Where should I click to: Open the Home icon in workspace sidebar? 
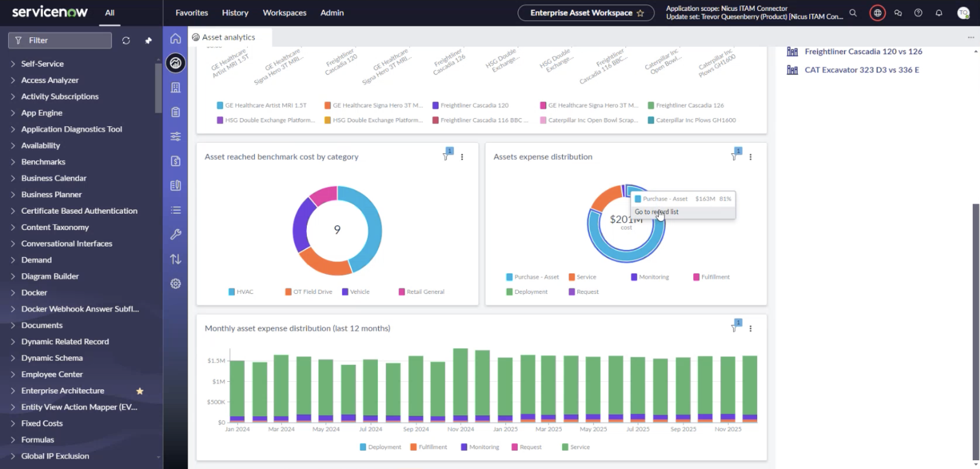(x=176, y=38)
